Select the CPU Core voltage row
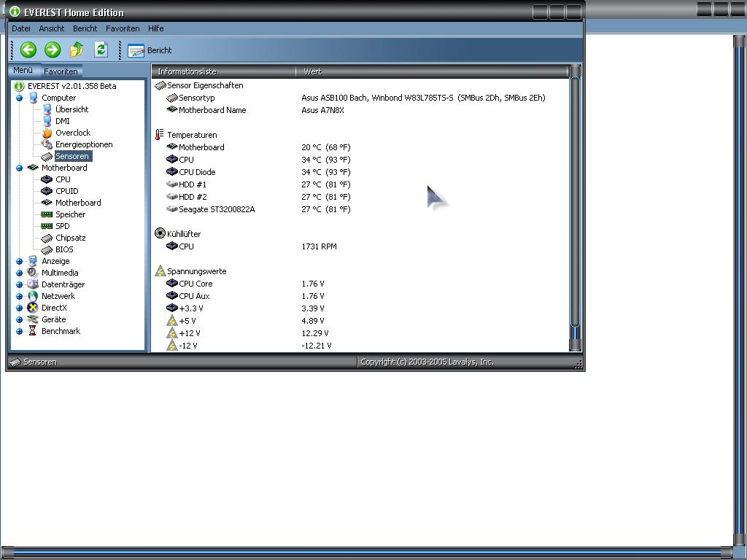747x560 pixels. 360,284
